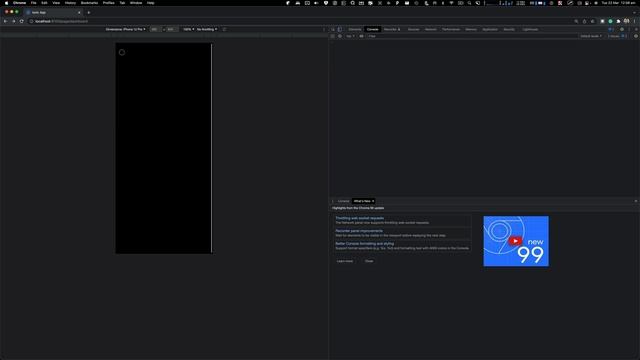
Task: Open Throttling web socket requests link
Action: 360,218
